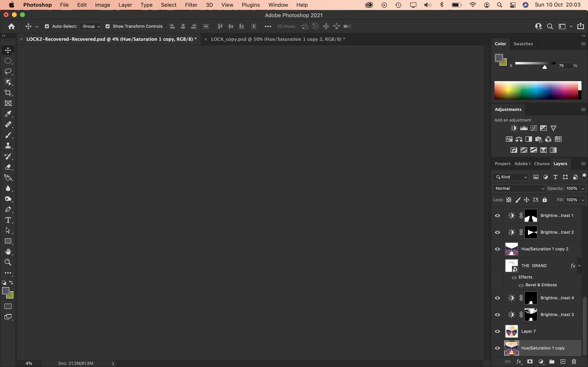
Task: Select the Horizontal Type tool
Action: pyautogui.click(x=8, y=220)
